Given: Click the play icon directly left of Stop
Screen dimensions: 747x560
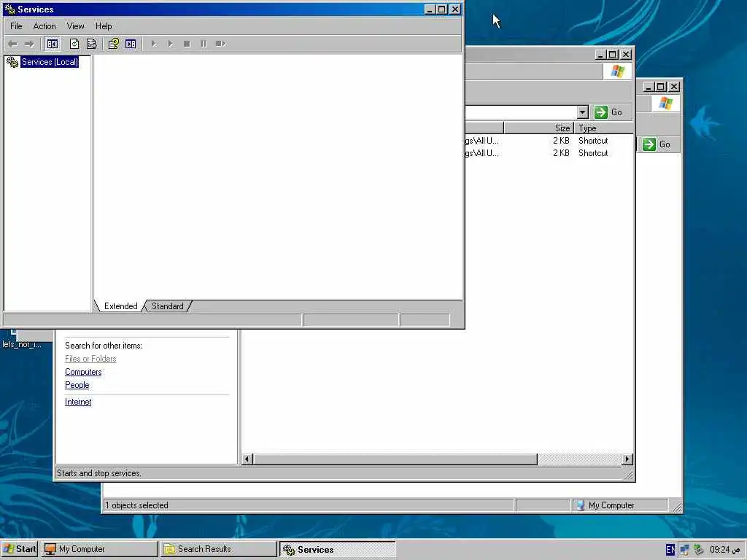Looking at the screenshot, I should pyautogui.click(x=170, y=44).
